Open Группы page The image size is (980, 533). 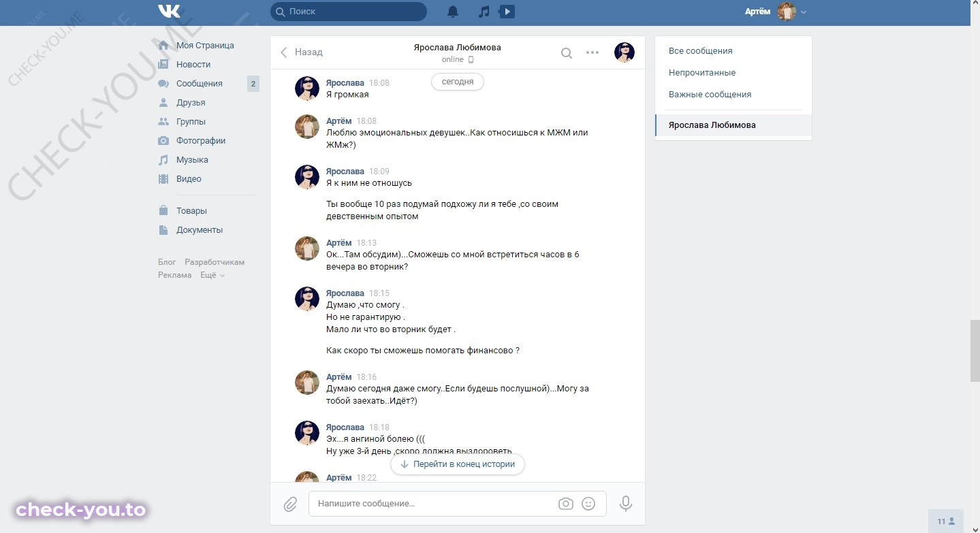coord(191,122)
